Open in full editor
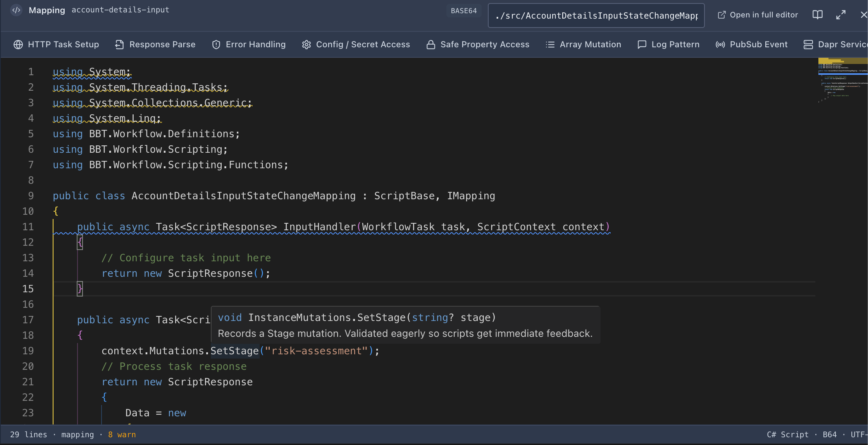Image resolution: width=868 pixels, height=445 pixels. coord(758,15)
